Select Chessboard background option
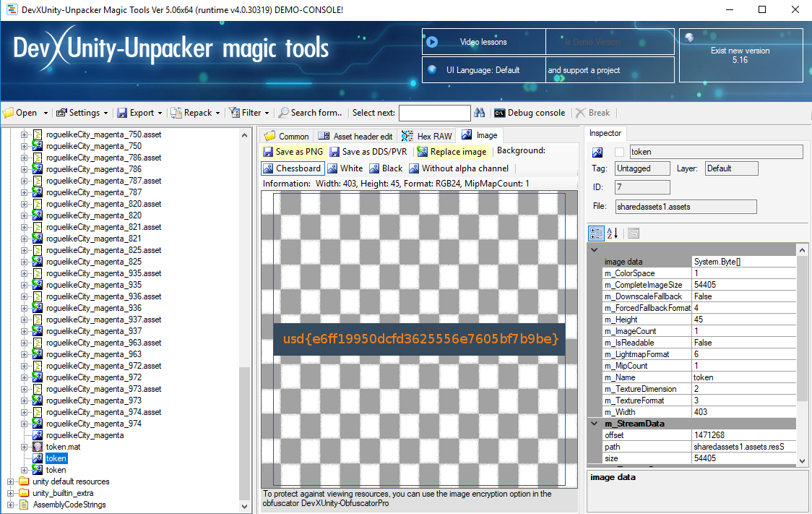 293,168
